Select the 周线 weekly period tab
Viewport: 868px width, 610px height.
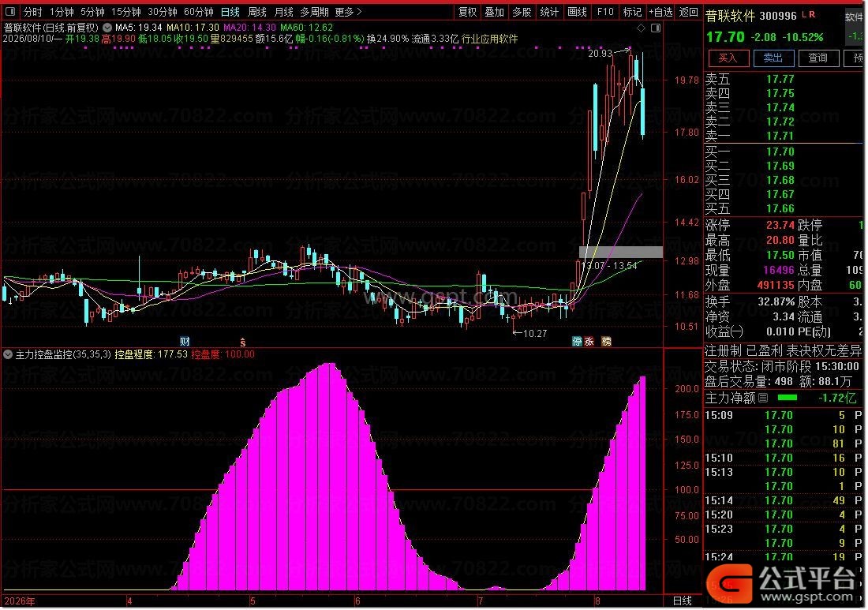point(257,12)
